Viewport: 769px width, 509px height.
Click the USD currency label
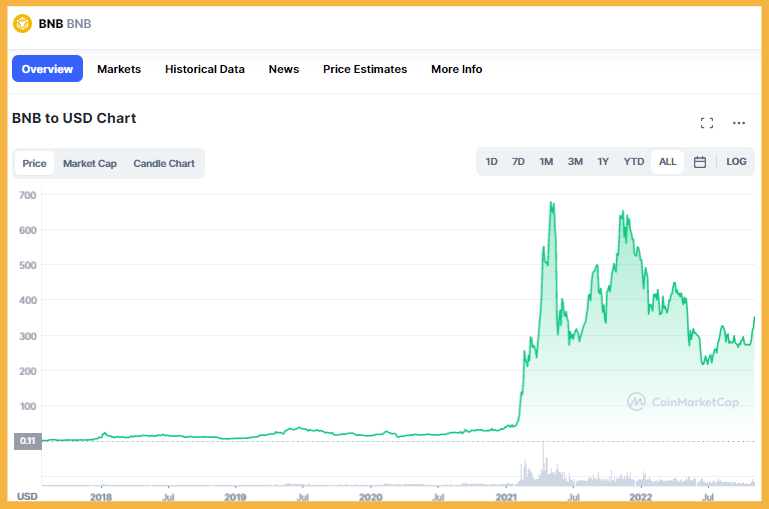coord(27,497)
